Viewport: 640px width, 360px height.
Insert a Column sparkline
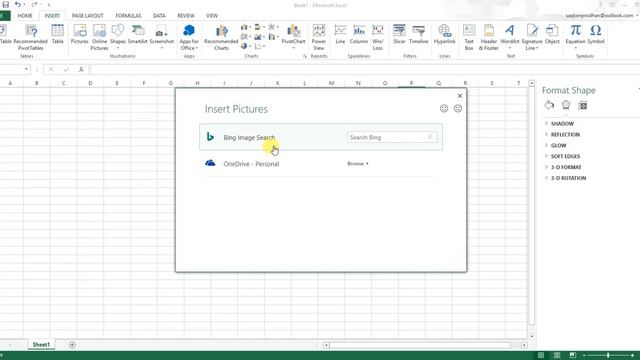tap(359, 34)
